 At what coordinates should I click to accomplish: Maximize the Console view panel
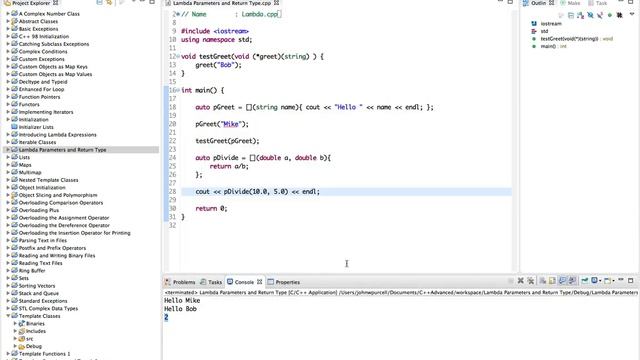point(631,280)
